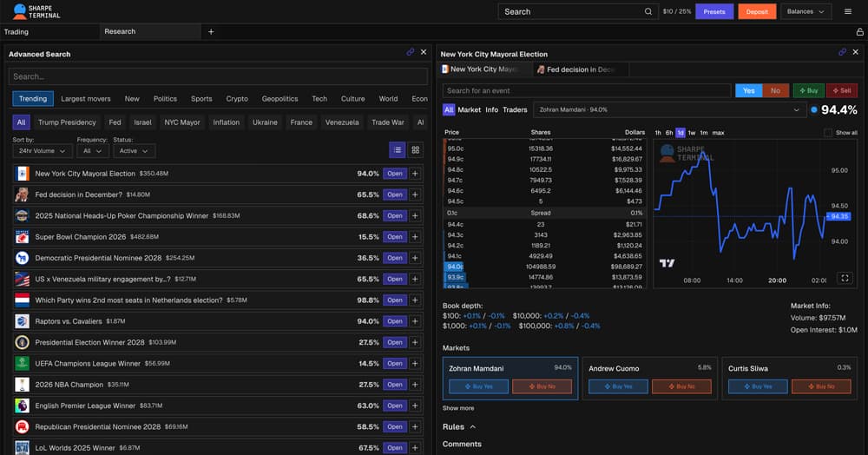Click the 94.0c order book price row
This screenshot has height=455, width=868.
coord(543,267)
